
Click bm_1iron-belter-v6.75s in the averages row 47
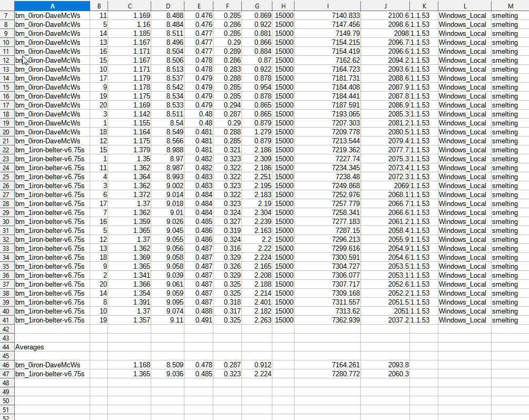tap(52, 374)
